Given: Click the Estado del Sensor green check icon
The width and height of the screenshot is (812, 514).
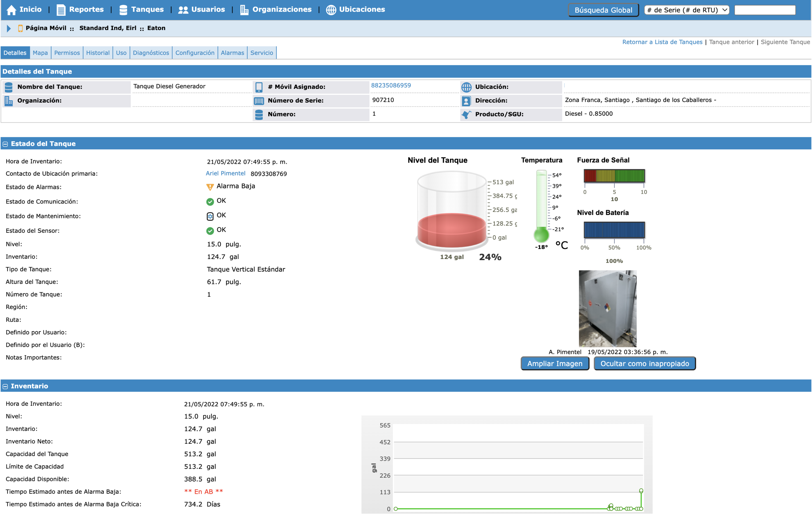Looking at the screenshot, I should [210, 230].
